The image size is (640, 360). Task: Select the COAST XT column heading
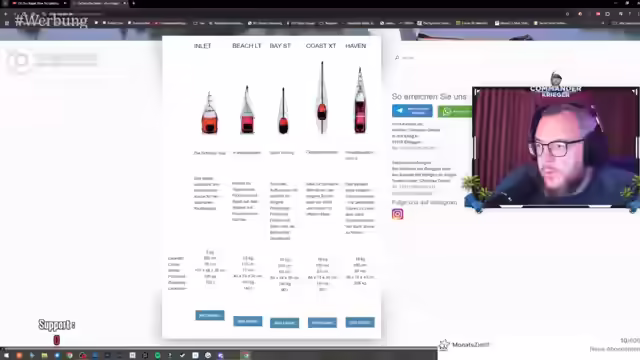point(321,46)
